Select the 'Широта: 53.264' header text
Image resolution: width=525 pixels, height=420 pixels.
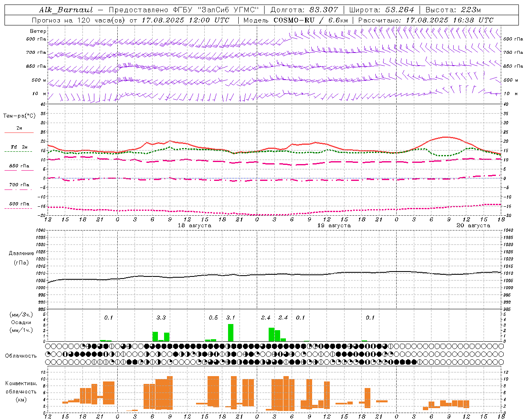coord(382,10)
